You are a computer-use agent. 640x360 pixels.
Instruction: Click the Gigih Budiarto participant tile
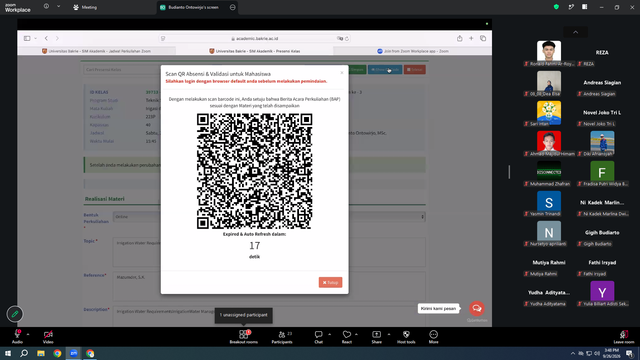(x=602, y=233)
